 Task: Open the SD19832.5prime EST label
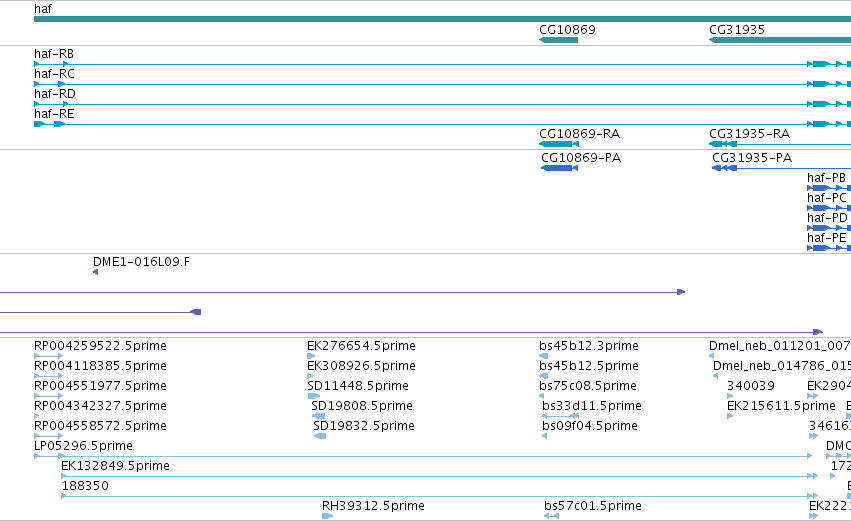(364, 426)
